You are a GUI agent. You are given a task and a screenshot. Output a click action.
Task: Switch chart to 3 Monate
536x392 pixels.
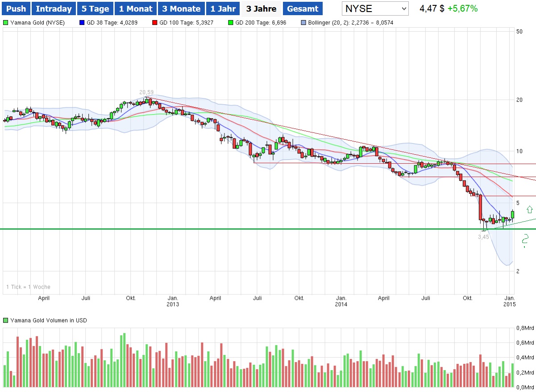coord(181,8)
